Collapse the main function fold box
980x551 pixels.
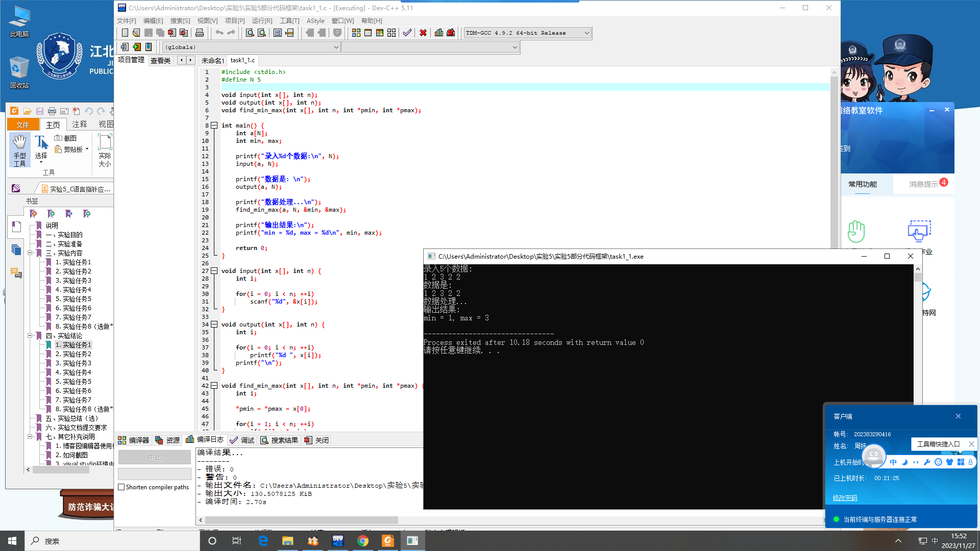click(x=214, y=126)
